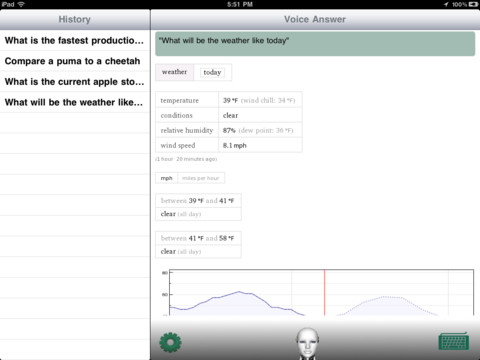Image resolution: width=480 pixels, height=360 pixels.
Task: Select the conditions "clear" value
Action: coord(230,115)
